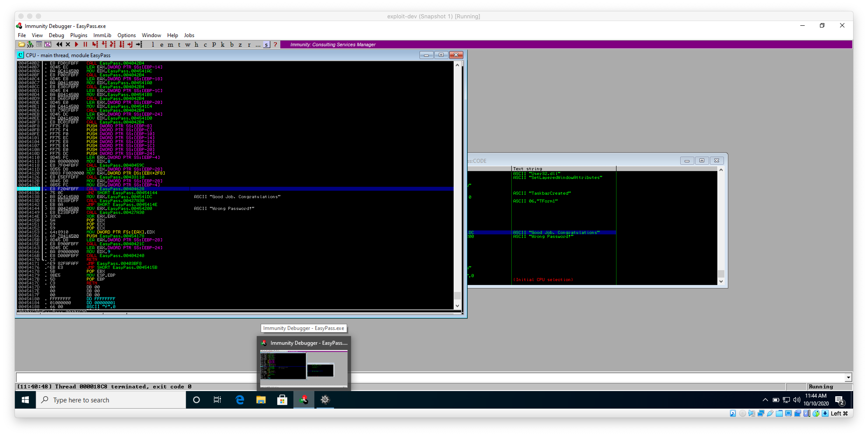Screen dimensions: 868x436
Task: Click the purple grid toolbar icon
Action: tap(48, 45)
